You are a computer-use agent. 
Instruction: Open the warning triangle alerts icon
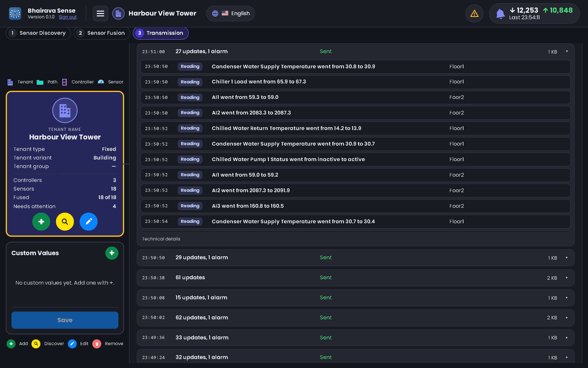[474, 13]
